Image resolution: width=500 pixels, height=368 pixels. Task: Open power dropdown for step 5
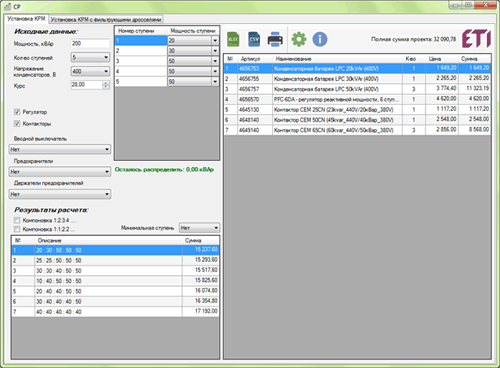(215, 82)
